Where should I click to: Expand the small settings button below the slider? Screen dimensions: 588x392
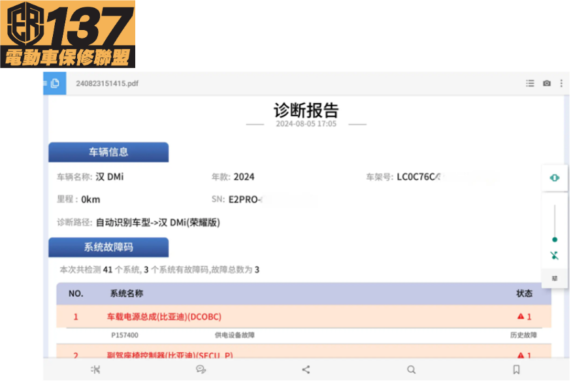coord(555,278)
